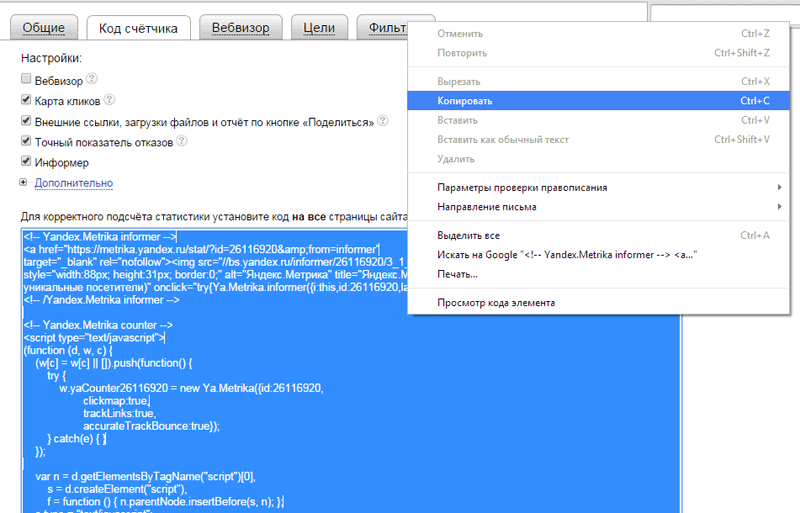Click help icon next to Вебвизор checkbox
This screenshot has height=513, width=800.
point(91,79)
